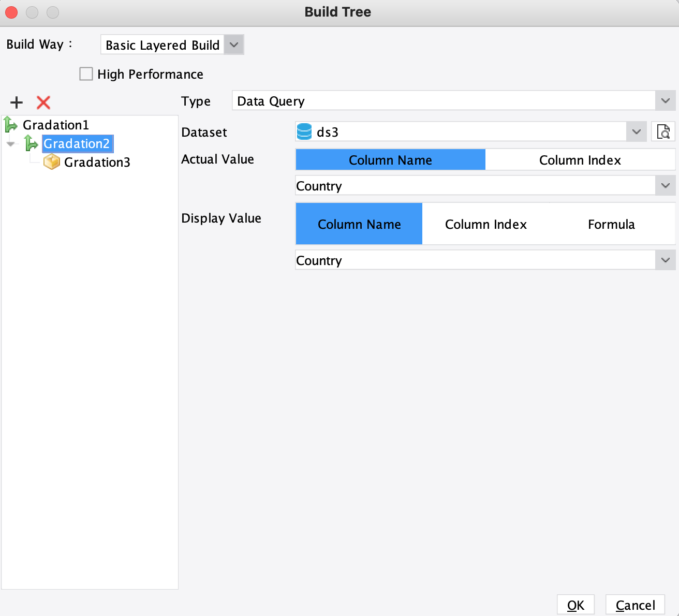Image resolution: width=679 pixels, height=616 pixels.
Task: Select the Column Index tab under Display Value
Action: pyautogui.click(x=485, y=224)
